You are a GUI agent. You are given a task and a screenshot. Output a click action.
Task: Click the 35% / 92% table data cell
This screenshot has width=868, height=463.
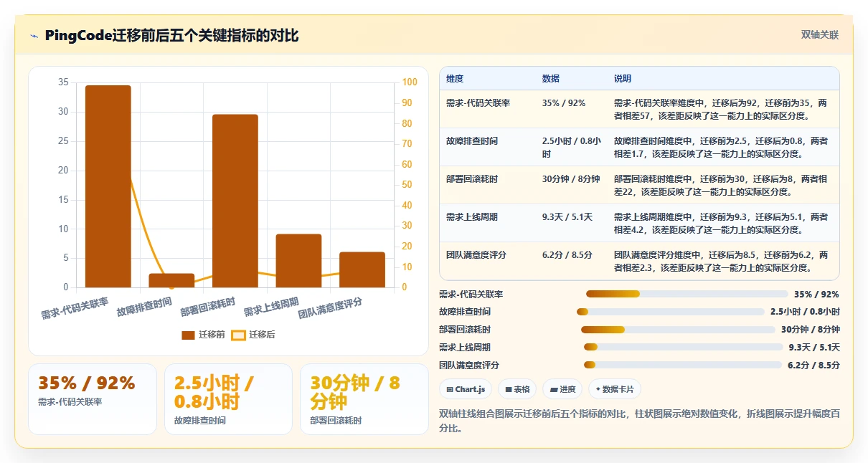tap(564, 103)
